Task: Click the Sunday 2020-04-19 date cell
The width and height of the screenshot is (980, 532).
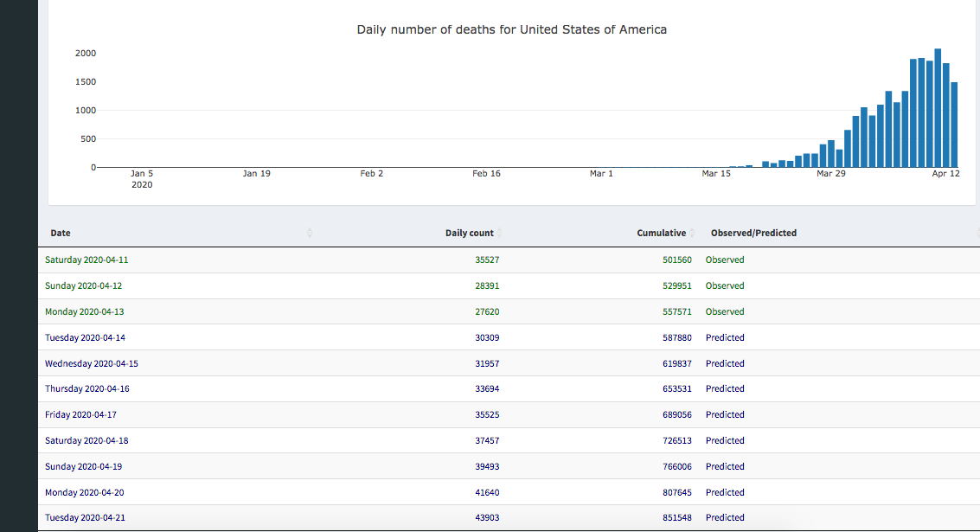Action: click(83, 466)
